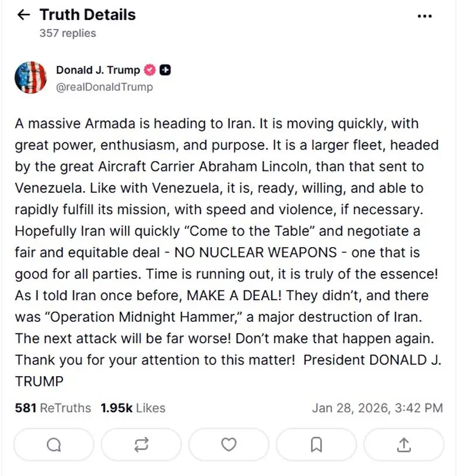
Task: Show the 1.95k Likes list
Action: click(x=133, y=408)
